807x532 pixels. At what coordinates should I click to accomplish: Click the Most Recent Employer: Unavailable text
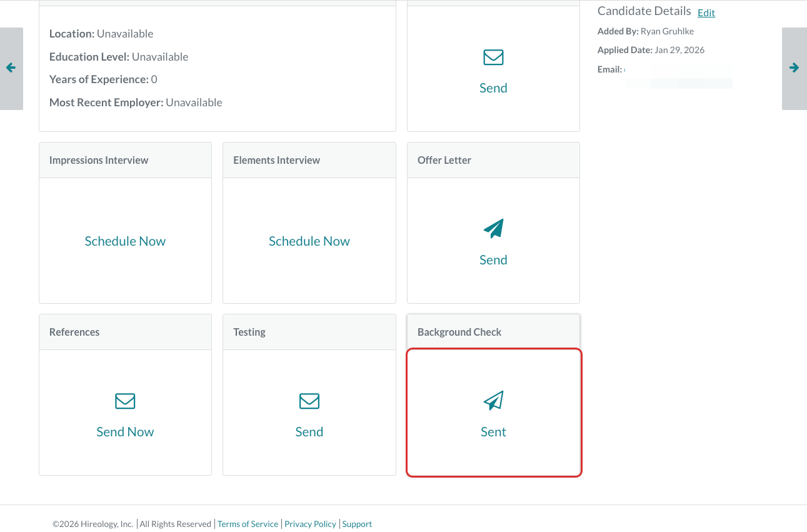click(136, 103)
